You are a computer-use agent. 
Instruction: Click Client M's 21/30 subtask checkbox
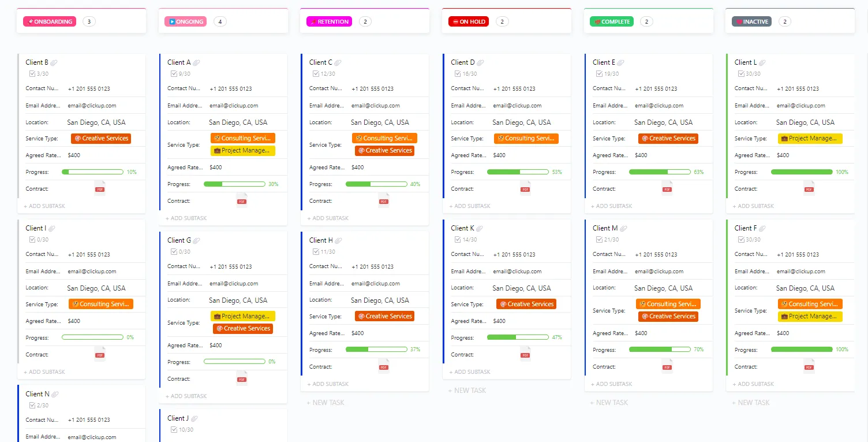pyautogui.click(x=599, y=239)
